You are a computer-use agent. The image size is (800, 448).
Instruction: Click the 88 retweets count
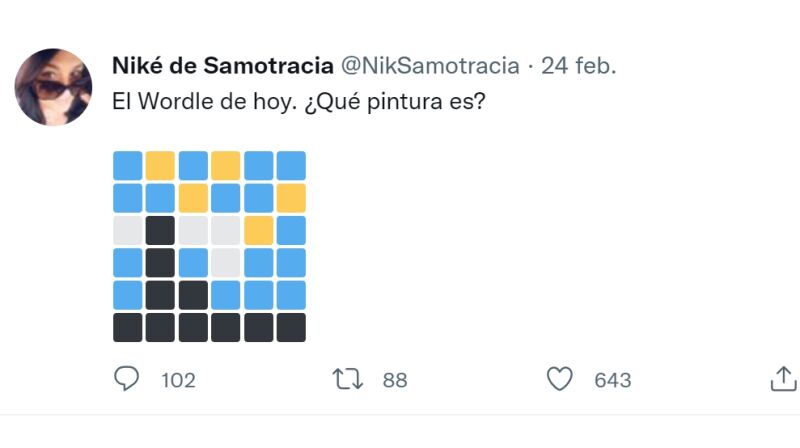point(395,380)
